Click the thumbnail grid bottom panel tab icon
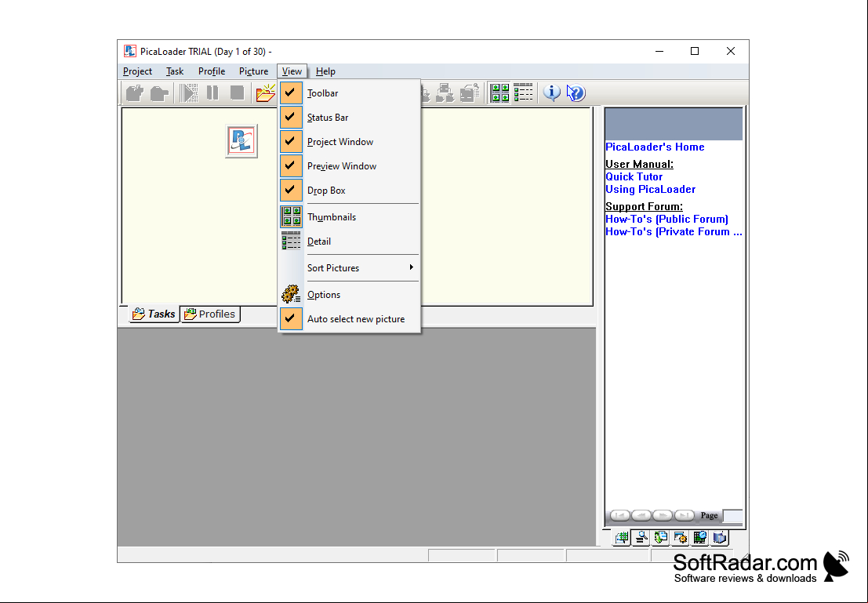The height and width of the screenshot is (603, 868). click(x=622, y=537)
